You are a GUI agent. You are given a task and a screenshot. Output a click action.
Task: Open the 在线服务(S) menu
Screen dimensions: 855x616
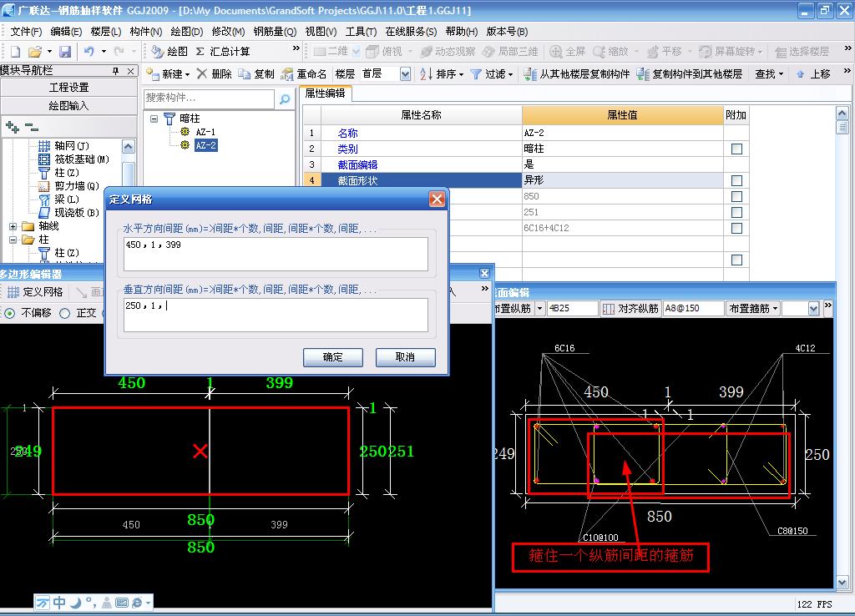[x=411, y=32]
